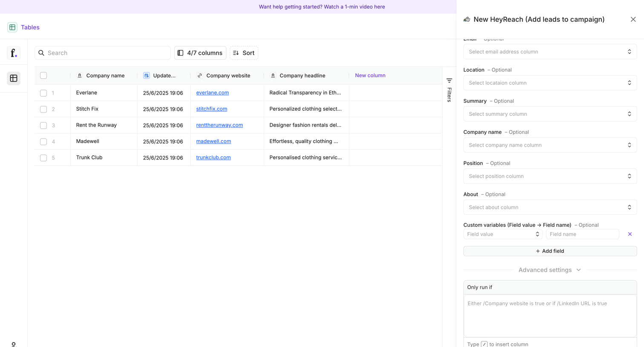Tick the Rent the Runway row checkbox

(x=43, y=125)
